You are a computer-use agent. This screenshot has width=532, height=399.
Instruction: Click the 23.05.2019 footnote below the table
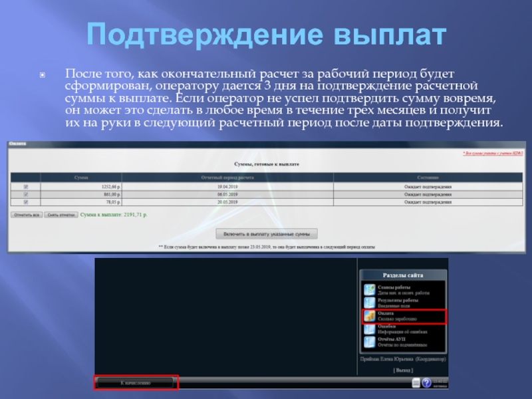(267, 247)
